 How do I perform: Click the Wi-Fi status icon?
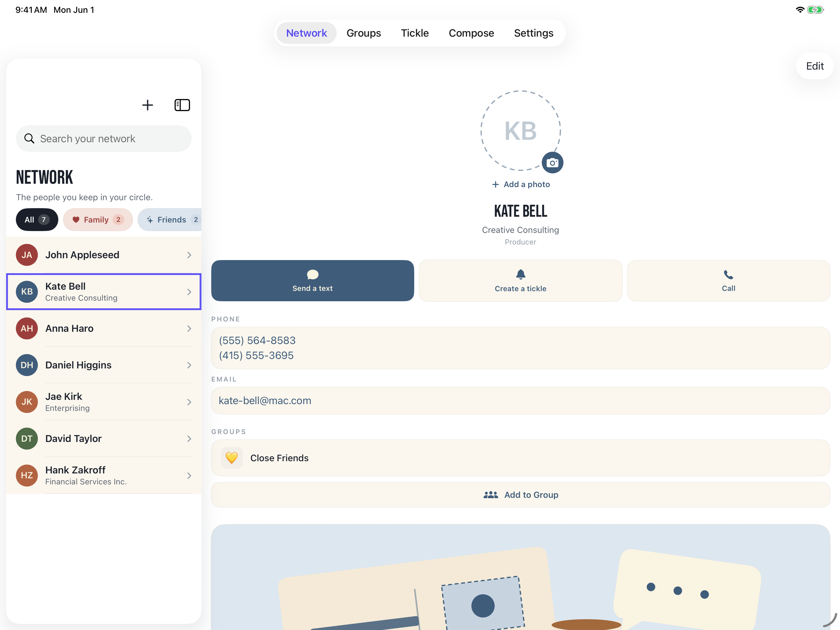click(800, 10)
